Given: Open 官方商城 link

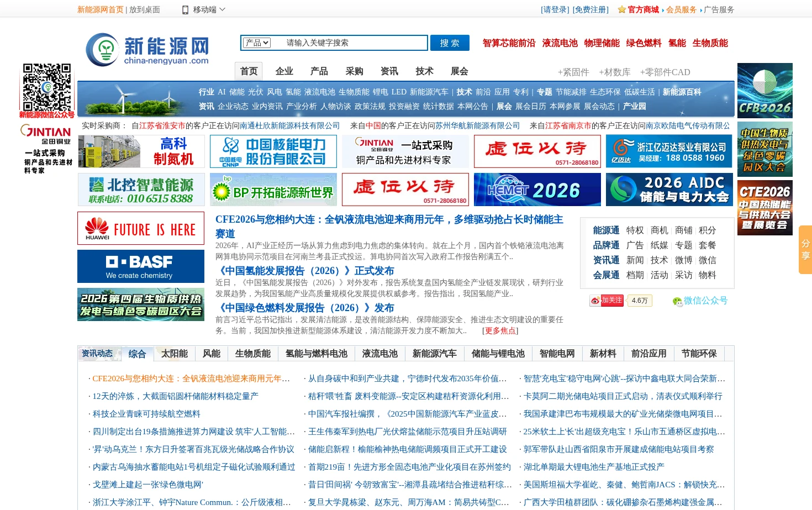Looking at the screenshot, I should pyautogui.click(x=643, y=9).
